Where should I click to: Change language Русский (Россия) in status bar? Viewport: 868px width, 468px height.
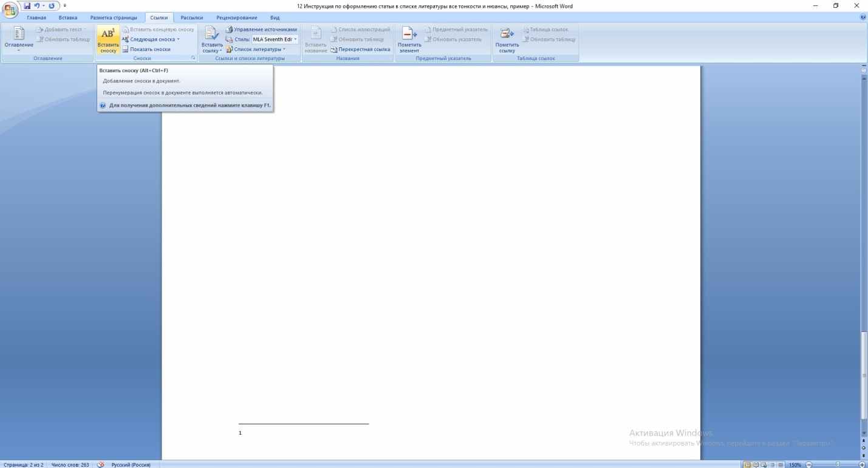click(131, 464)
